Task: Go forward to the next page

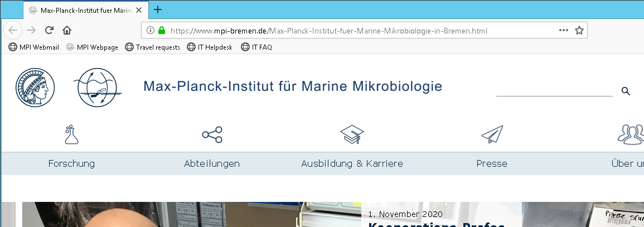Action: point(31,30)
